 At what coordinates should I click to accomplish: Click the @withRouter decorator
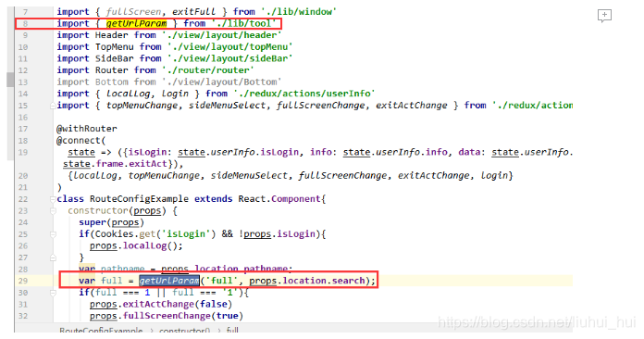[87, 129]
